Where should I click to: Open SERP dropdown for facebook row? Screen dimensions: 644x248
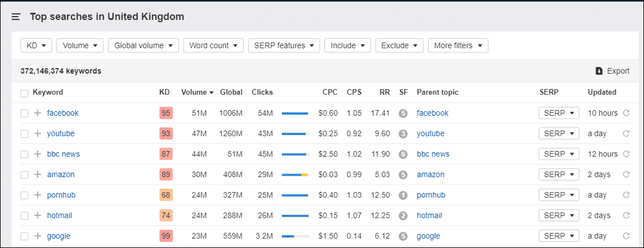click(559, 113)
